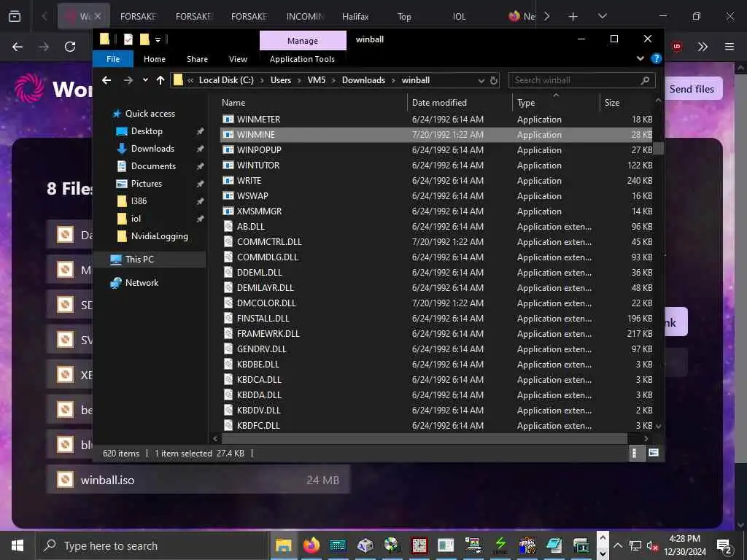Click Users in the address path
Viewport: 747px width, 560px height.
coord(281,80)
